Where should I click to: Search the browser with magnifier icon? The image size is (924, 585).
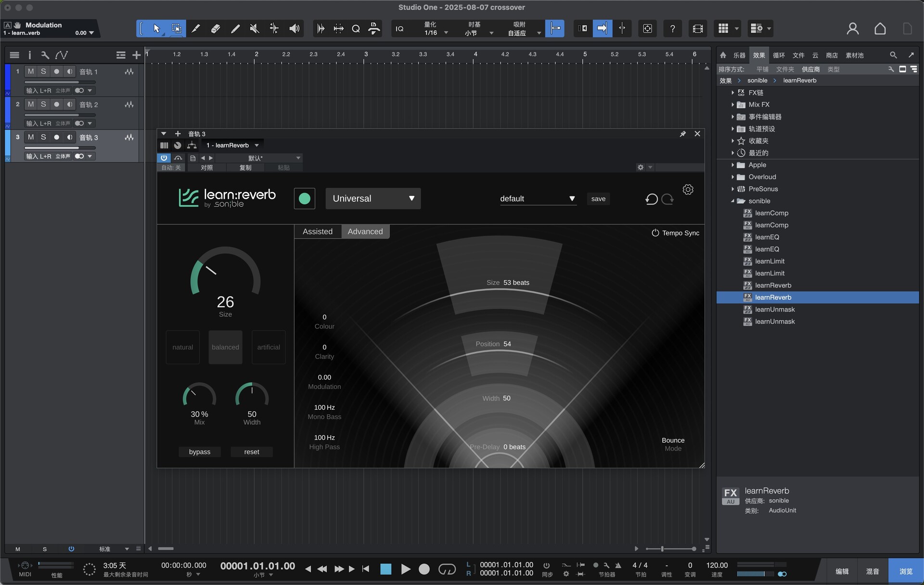tap(893, 55)
